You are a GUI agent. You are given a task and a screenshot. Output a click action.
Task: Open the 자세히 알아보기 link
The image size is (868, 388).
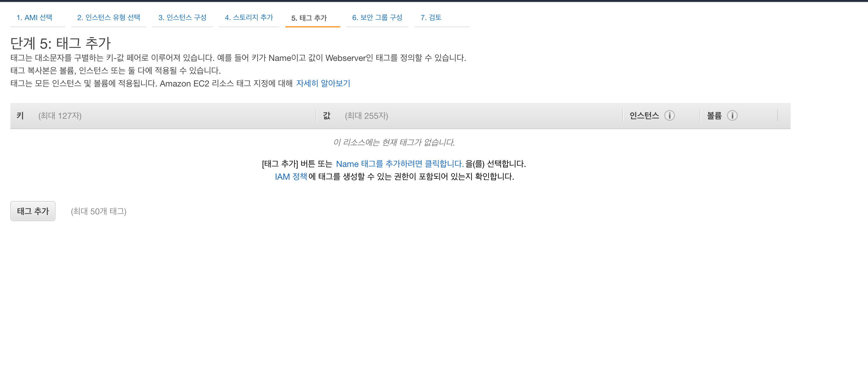(x=323, y=83)
